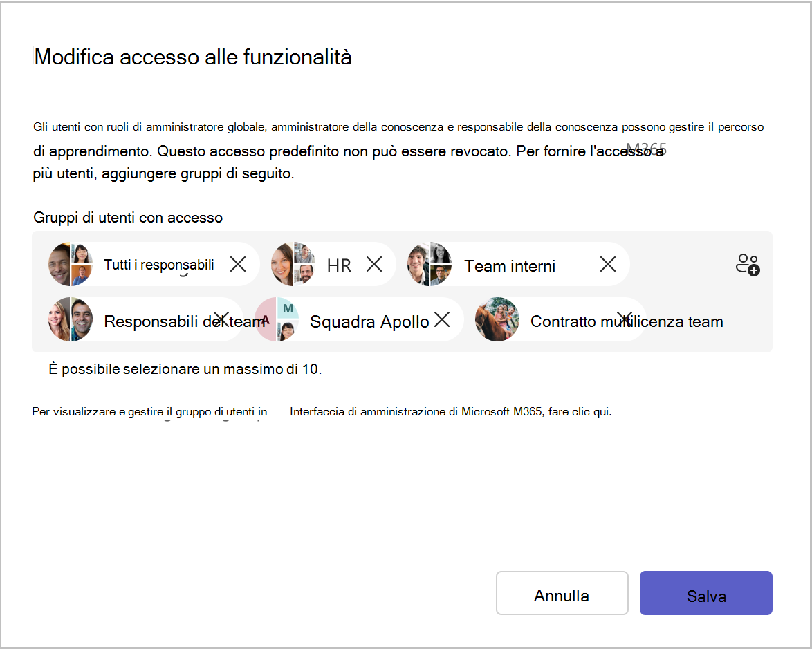
Task: Select the Tutti i responsabili group chip
Action: tap(159, 263)
